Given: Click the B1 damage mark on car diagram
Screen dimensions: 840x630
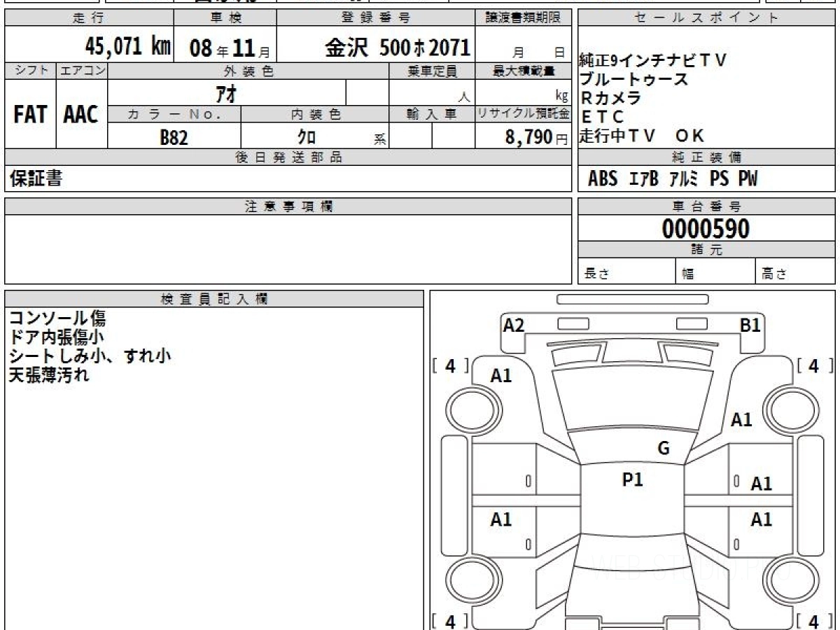Looking at the screenshot, I should tap(750, 325).
